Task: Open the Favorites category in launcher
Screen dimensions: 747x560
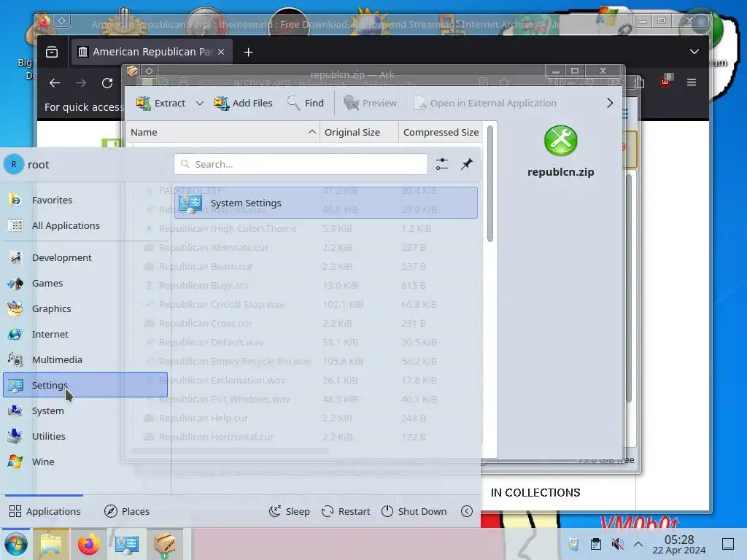Action: pyautogui.click(x=85, y=200)
